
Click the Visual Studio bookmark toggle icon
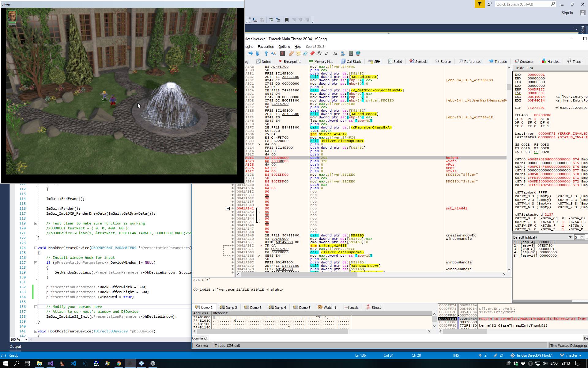pos(287,20)
